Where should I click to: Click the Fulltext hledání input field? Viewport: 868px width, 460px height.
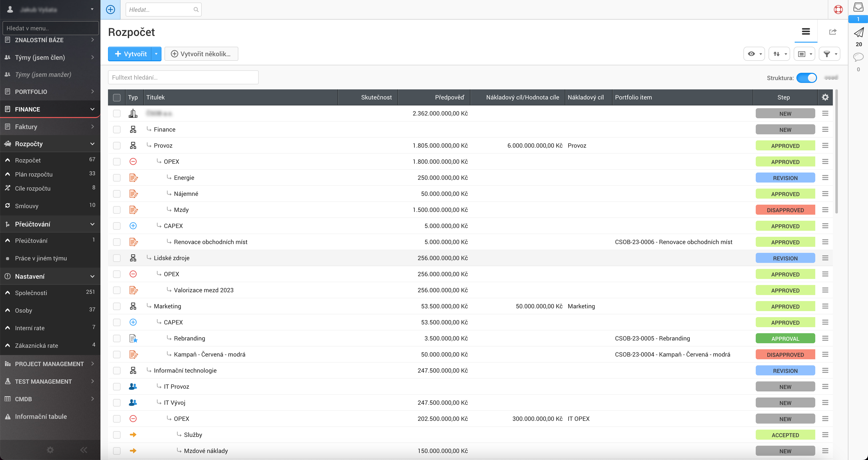click(x=183, y=77)
